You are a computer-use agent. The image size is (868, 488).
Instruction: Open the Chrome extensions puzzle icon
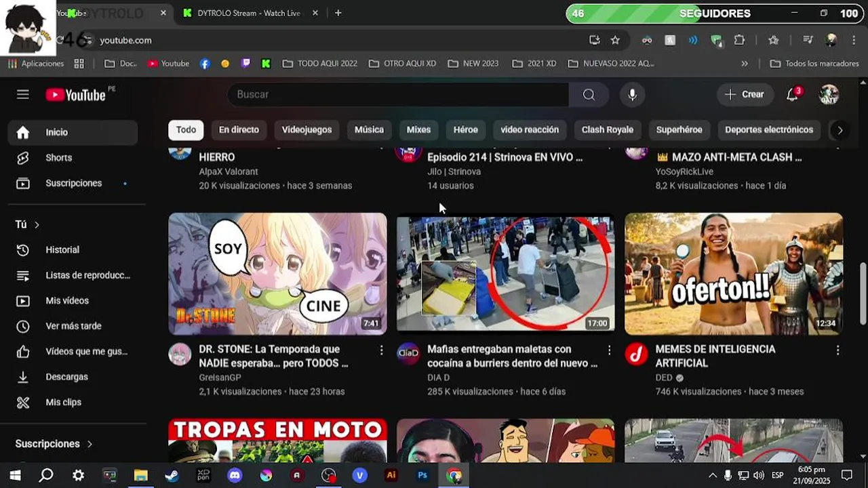tap(739, 40)
